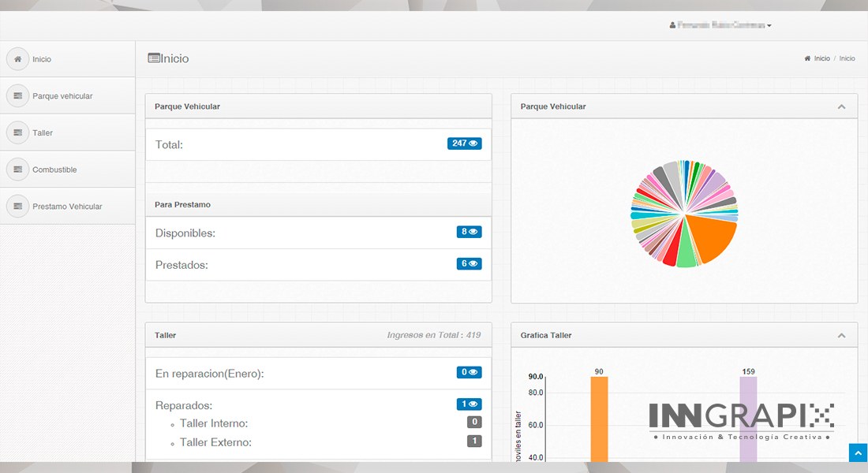Screen dimensions: 868x473
Task: Click the orange bar labeled 90
Action: pos(599,419)
